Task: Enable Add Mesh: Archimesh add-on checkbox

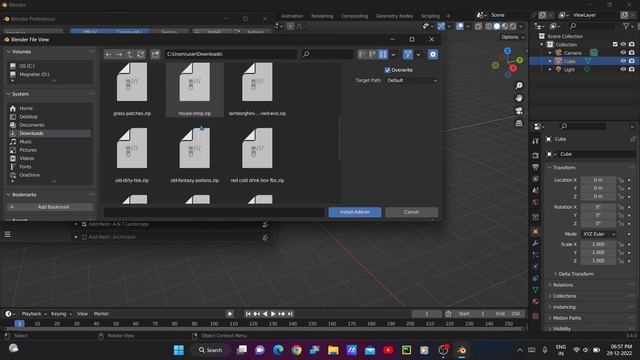Action: click(x=84, y=237)
